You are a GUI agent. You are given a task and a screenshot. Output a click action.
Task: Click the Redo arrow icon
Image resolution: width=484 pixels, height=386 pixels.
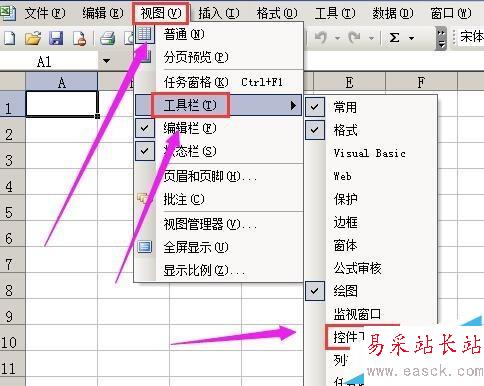(355, 37)
